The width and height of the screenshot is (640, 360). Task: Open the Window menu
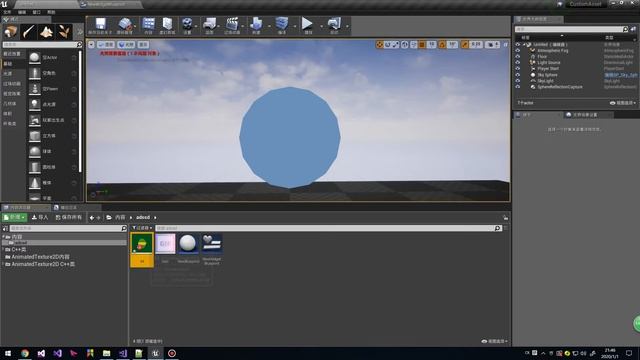37,12
